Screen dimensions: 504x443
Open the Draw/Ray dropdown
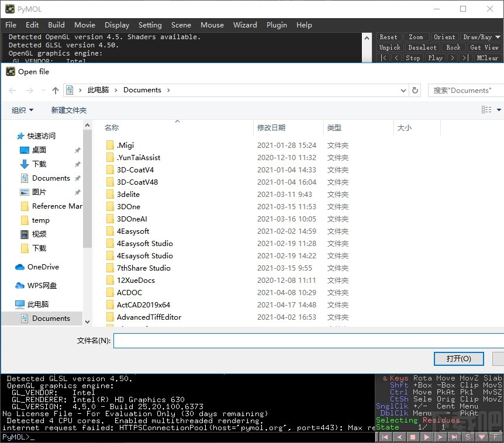[481, 37]
